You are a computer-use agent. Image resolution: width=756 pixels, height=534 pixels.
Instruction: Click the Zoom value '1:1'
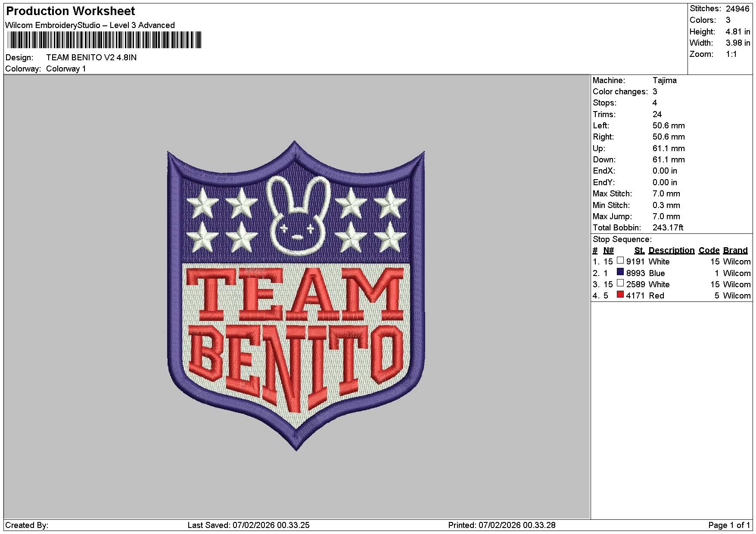pos(731,54)
